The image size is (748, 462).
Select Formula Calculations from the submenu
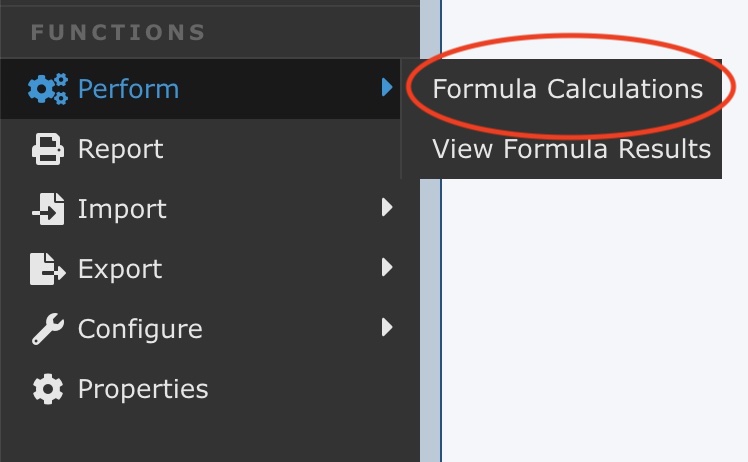[567, 89]
